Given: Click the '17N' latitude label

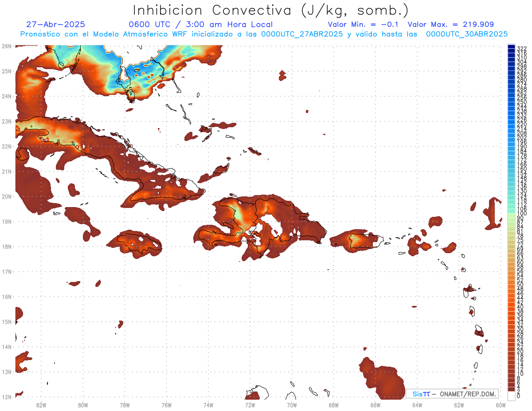Looking at the screenshot, I should (7, 271).
